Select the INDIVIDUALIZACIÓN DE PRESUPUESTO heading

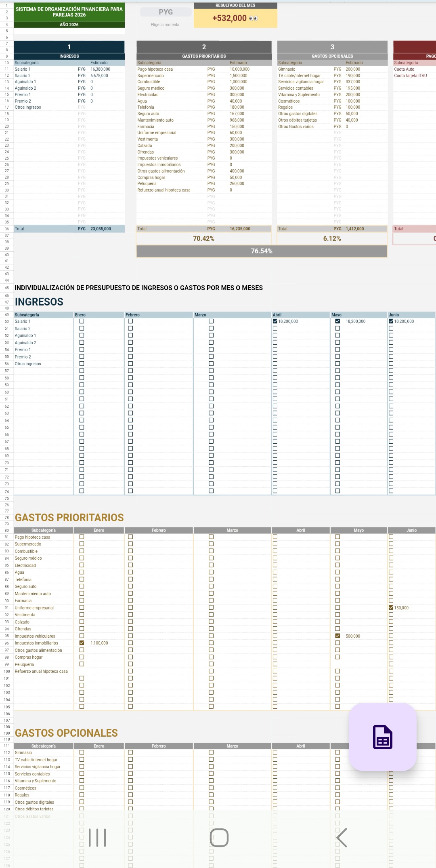[x=138, y=288]
